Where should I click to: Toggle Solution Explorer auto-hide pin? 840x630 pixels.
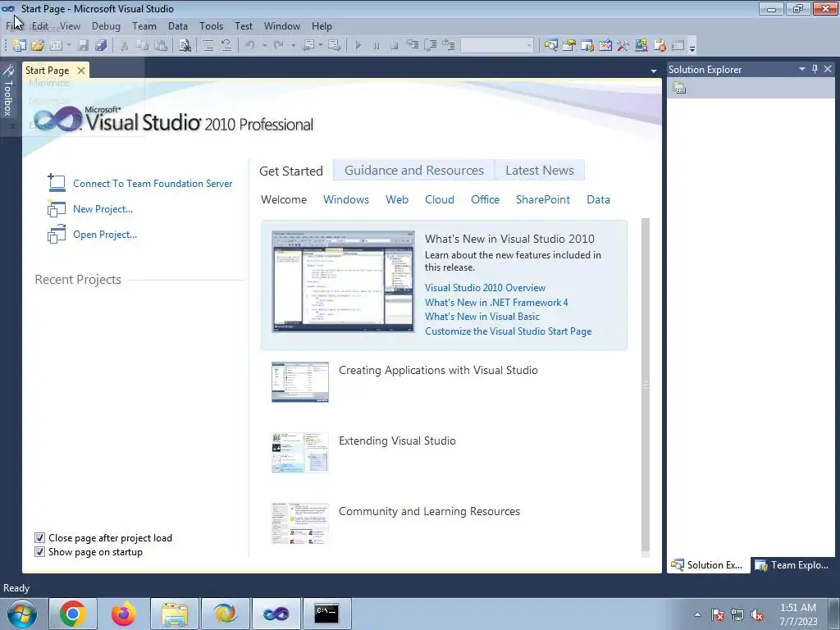point(815,69)
